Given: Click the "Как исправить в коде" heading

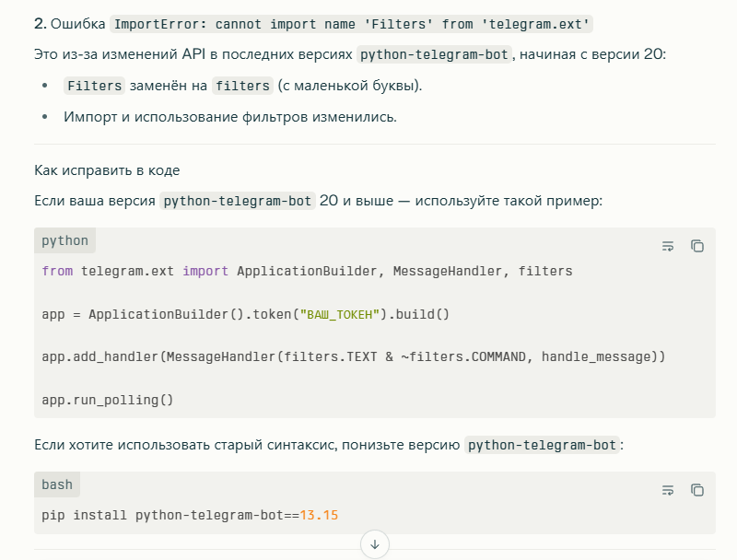Looking at the screenshot, I should [x=107, y=170].
